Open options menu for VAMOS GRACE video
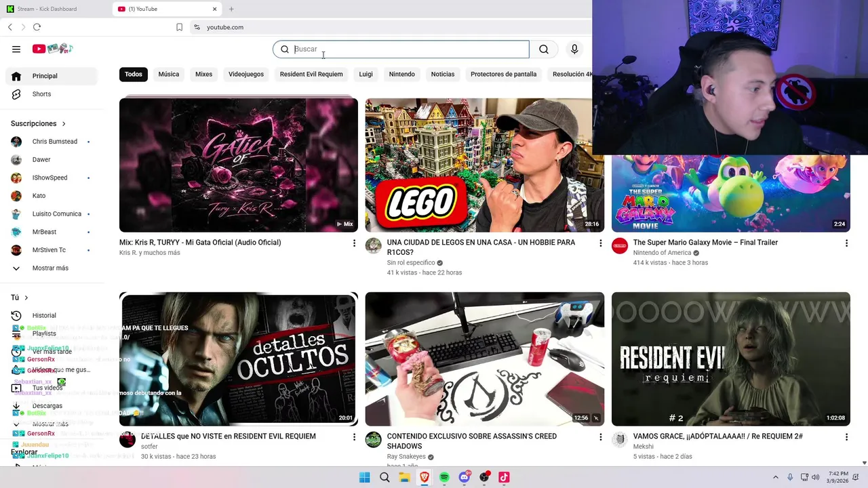 (x=846, y=437)
